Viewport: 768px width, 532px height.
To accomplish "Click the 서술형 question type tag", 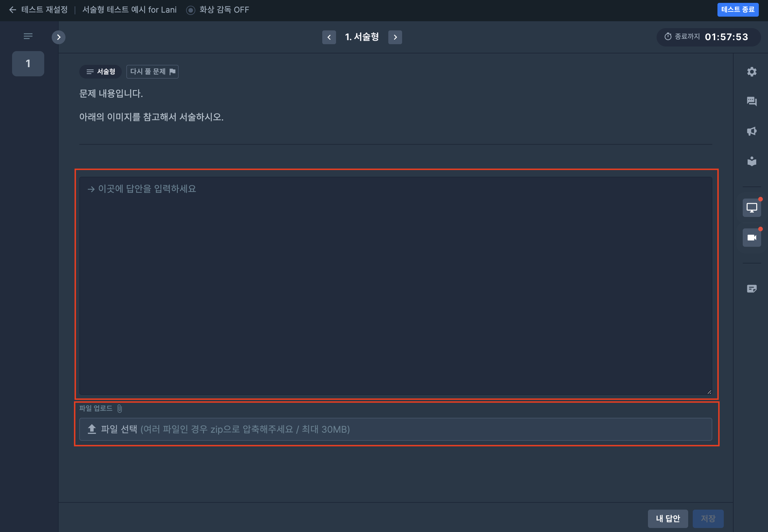I will coord(101,72).
